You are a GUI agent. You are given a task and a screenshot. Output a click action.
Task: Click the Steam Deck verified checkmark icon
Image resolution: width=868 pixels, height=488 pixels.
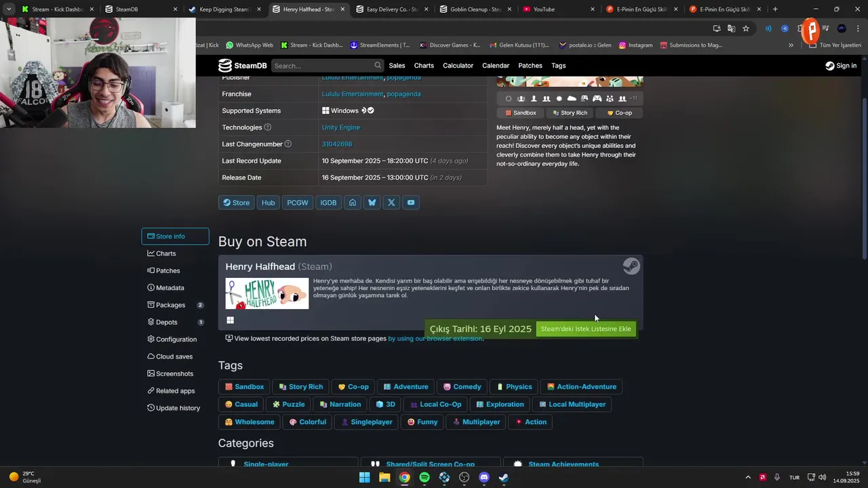click(x=371, y=110)
